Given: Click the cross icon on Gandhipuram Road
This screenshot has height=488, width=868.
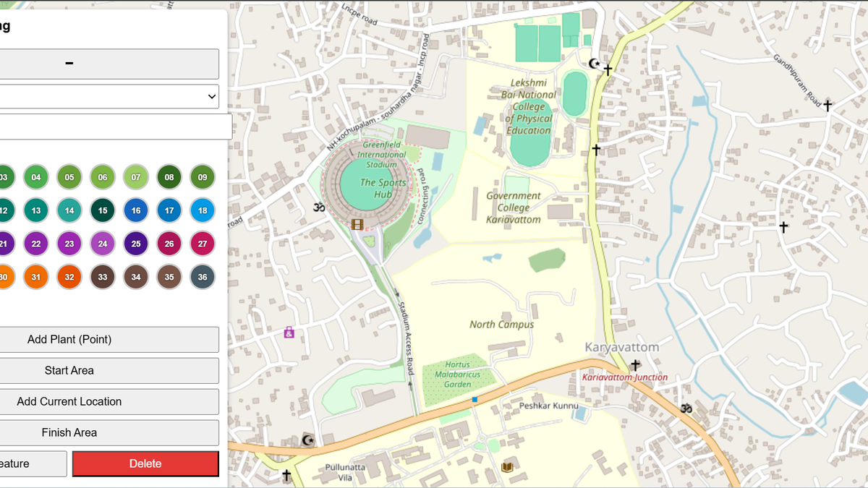Looking at the screenshot, I should 827,106.
